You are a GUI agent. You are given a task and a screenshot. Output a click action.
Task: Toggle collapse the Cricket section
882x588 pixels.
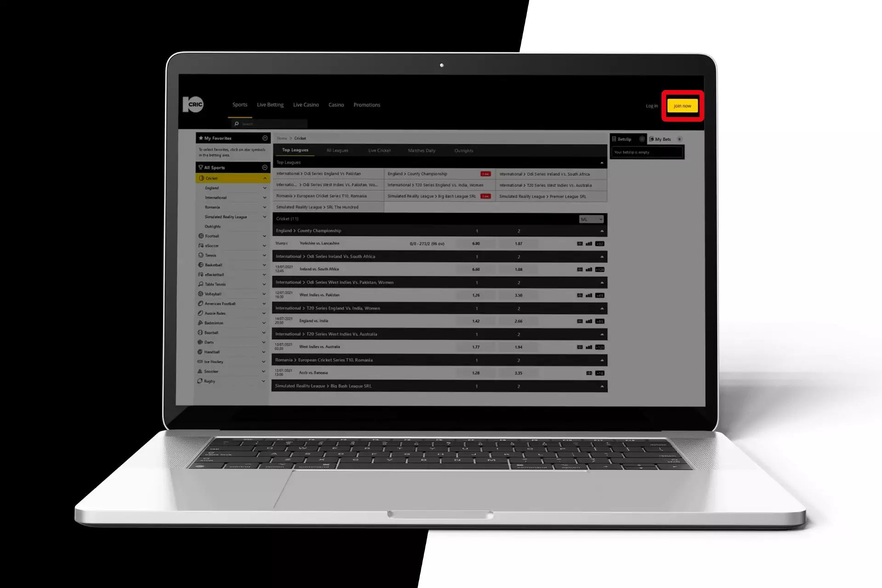point(265,179)
